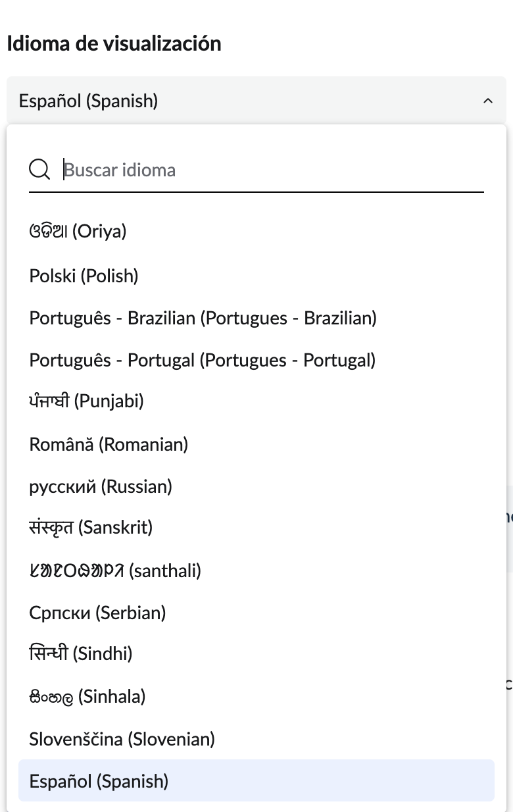Select Sinhala language option

tap(87, 696)
